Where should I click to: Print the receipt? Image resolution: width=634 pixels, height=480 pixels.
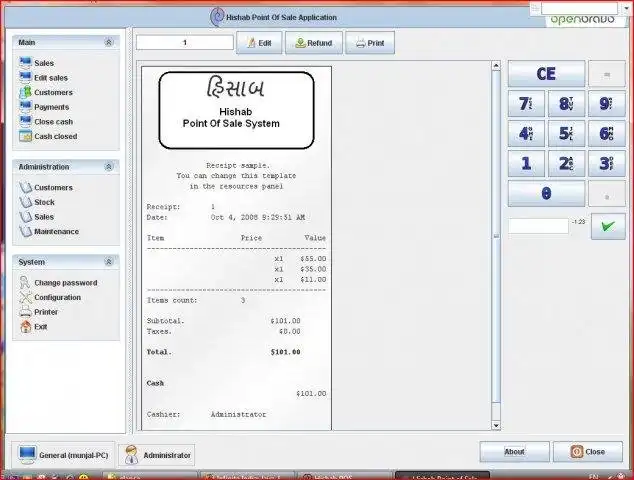[x=370, y=42]
